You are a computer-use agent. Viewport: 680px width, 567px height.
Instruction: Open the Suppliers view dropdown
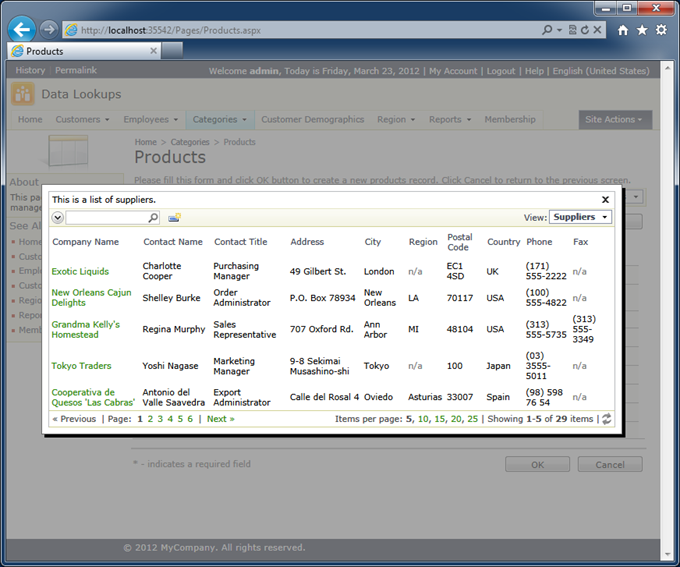click(x=580, y=217)
